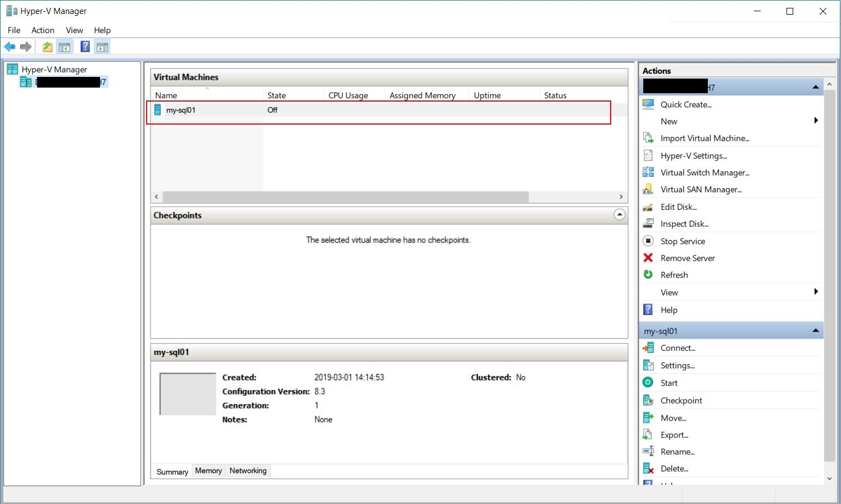Click the green Refresh icon

648,274
